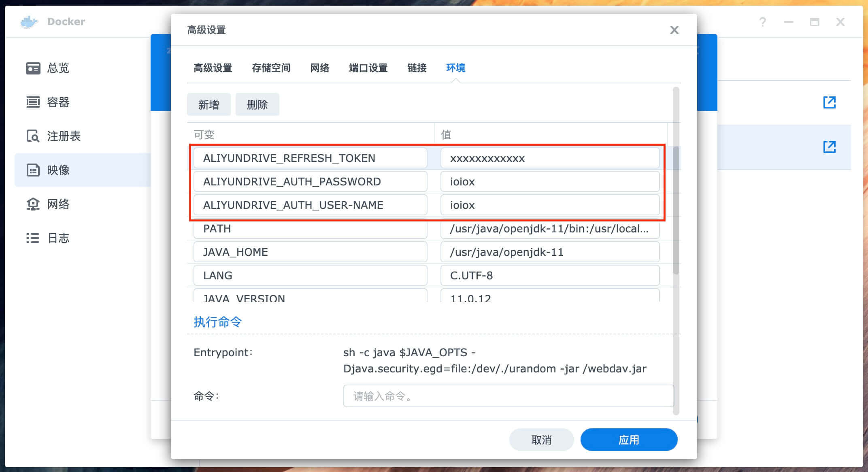Switch to the 存储空间 tab
The height and width of the screenshot is (472, 868).
(271, 68)
